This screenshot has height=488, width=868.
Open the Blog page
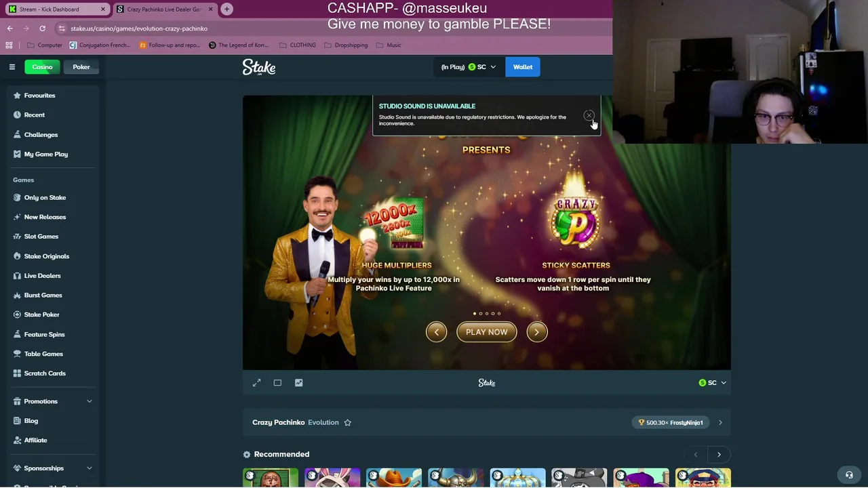coord(31,421)
